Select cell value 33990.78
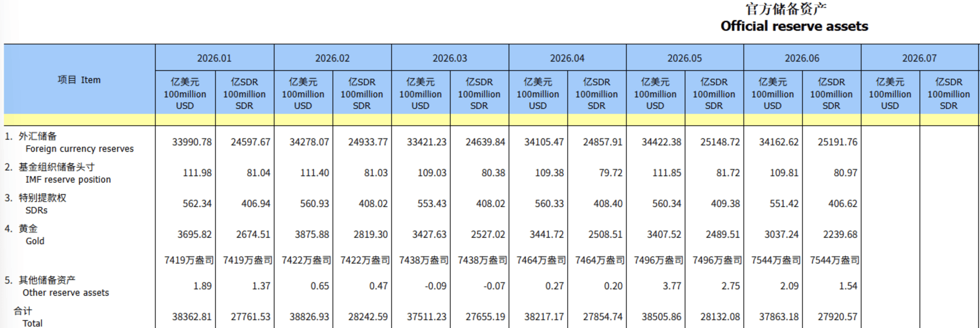Viewport: 980px width, 328px height. (x=192, y=142)
